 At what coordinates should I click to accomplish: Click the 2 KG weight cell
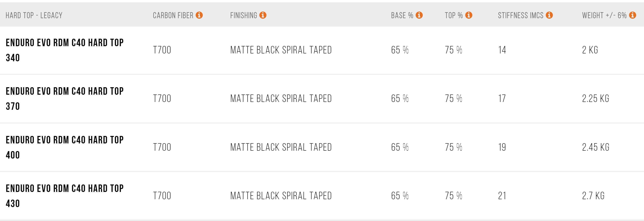(590, 50)
